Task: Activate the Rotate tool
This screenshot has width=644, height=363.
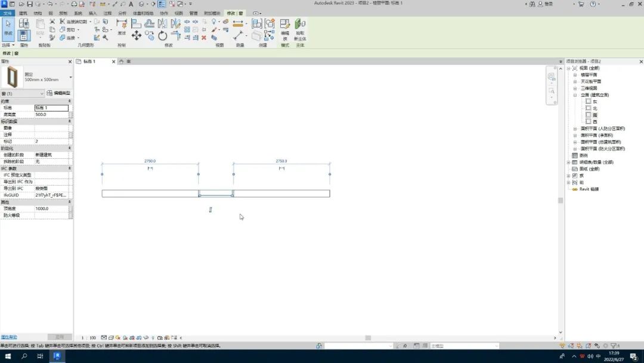Action: point(163,36)
